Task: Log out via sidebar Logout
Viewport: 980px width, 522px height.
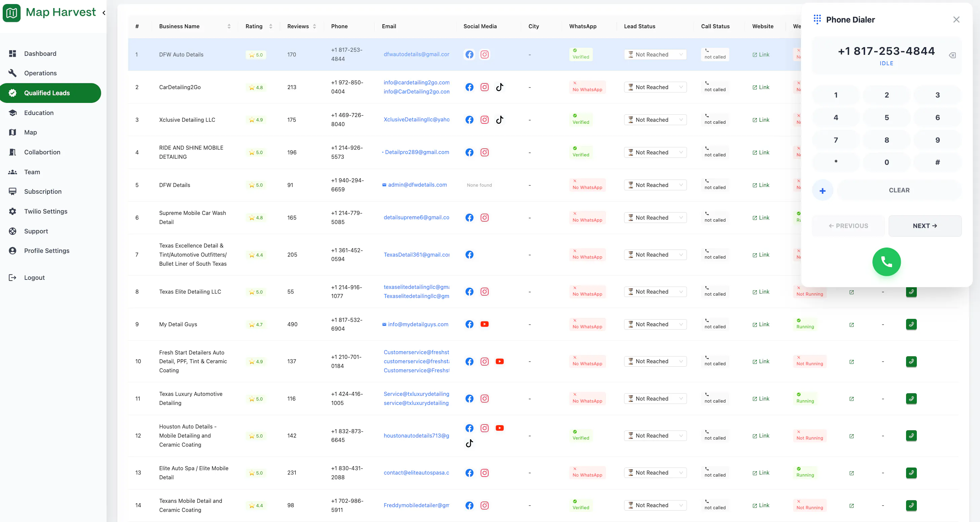Action: point(34,277)
